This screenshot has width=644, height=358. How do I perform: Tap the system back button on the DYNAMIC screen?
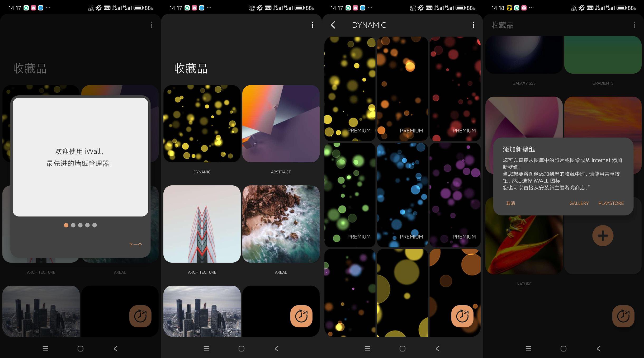pyautogui.click(x=438, y=348)
